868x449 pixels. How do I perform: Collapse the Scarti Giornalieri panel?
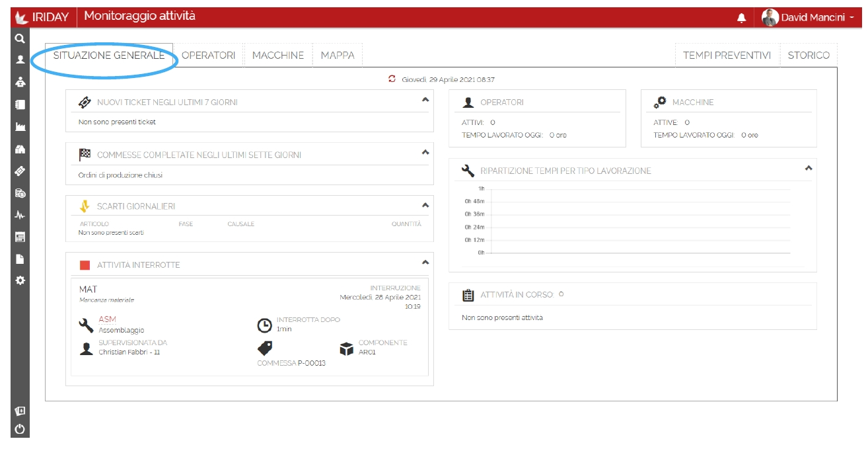coord(425,205)
